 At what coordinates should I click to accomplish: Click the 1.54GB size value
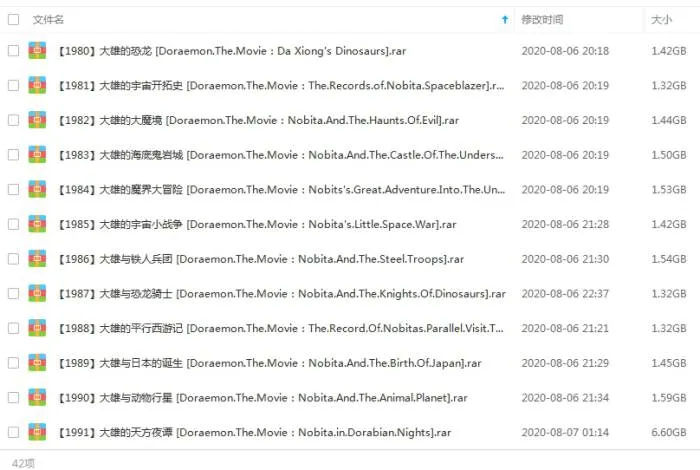(x=669, y=259)
